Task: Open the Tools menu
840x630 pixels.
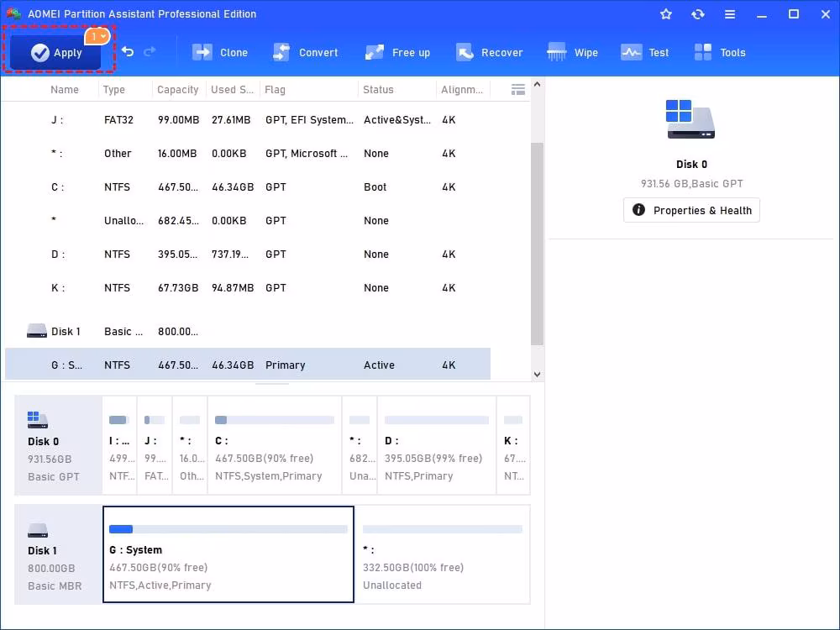Action: tap(720, 52)
